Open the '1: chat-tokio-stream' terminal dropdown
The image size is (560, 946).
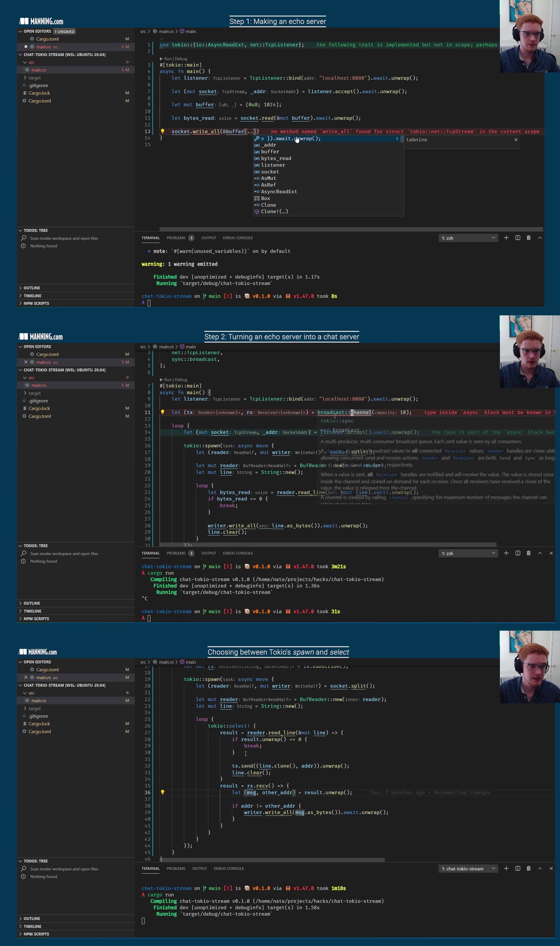[468, 869]
